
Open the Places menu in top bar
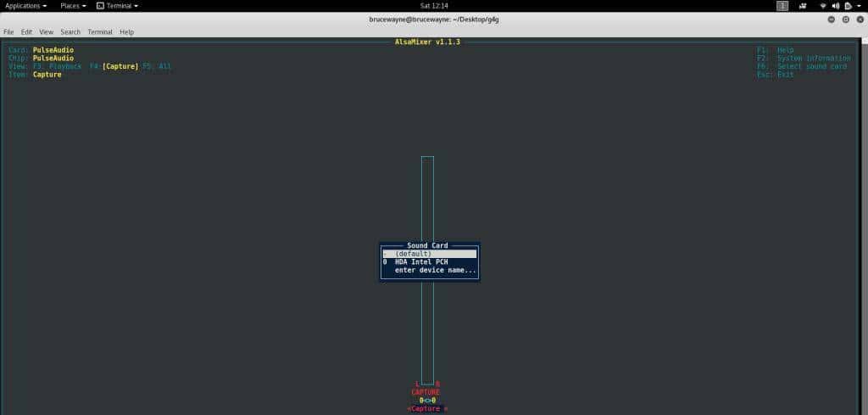pyautogui.click(x=73, y=6)
